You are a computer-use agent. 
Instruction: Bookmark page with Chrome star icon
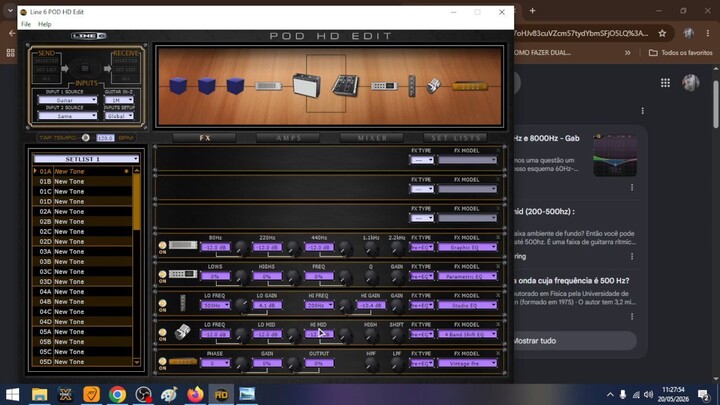[662, 33]
